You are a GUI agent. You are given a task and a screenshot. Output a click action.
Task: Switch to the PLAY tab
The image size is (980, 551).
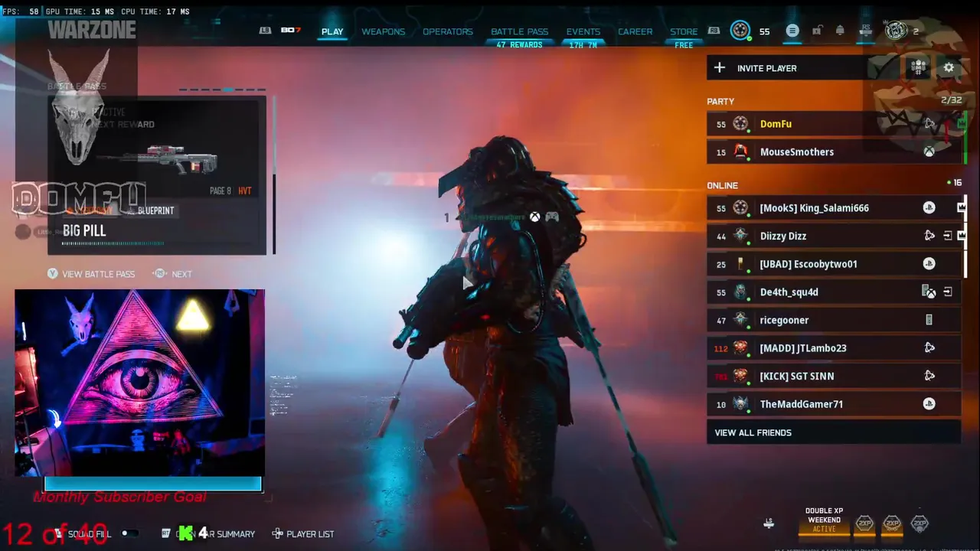point(332,31)
